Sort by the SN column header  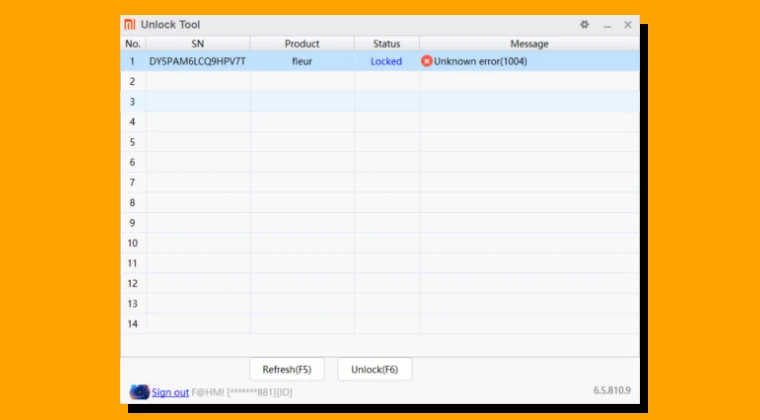click(197, 44)
